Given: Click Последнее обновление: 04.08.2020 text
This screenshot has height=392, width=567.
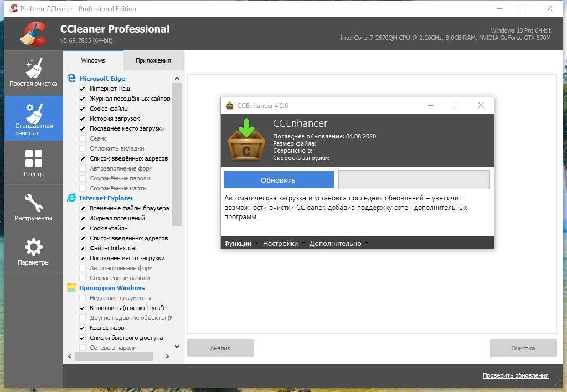Looking at the screenshot, I should click(324, 136).
